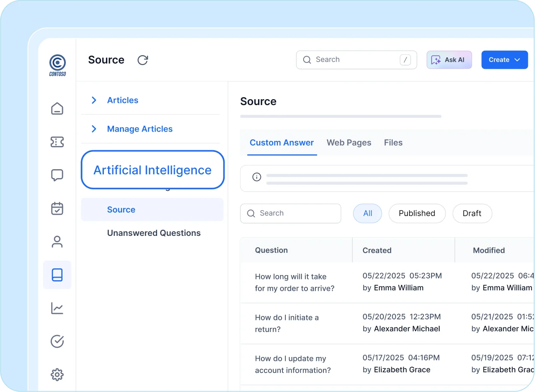This screenshot has width=535, height=392.
Task: Click the info icon in the notice banner
Action: tap(257, 177)
